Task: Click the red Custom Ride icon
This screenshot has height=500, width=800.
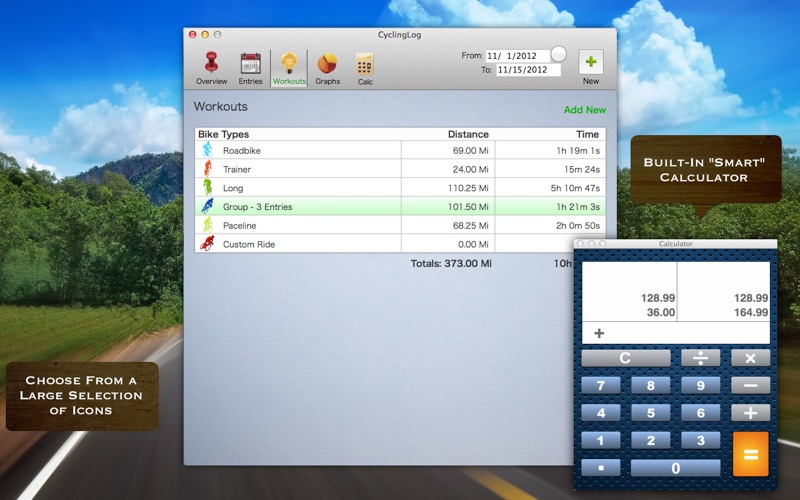Action: tap(208, 244)
